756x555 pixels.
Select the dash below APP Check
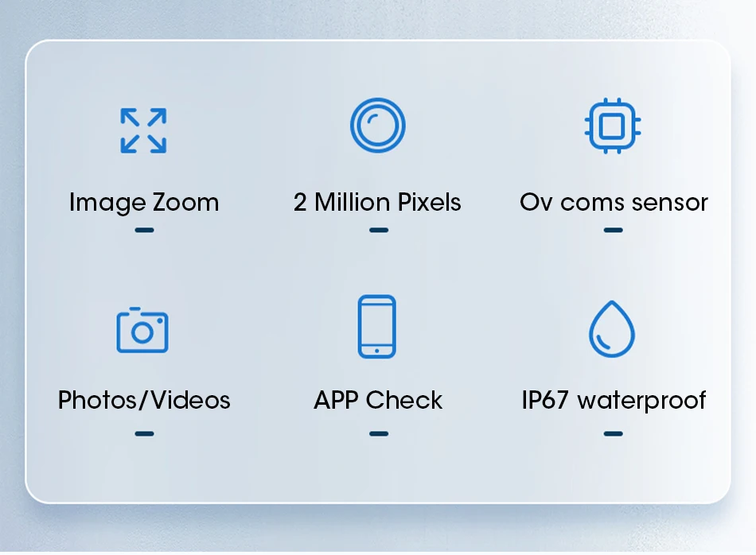pos(379,434)
